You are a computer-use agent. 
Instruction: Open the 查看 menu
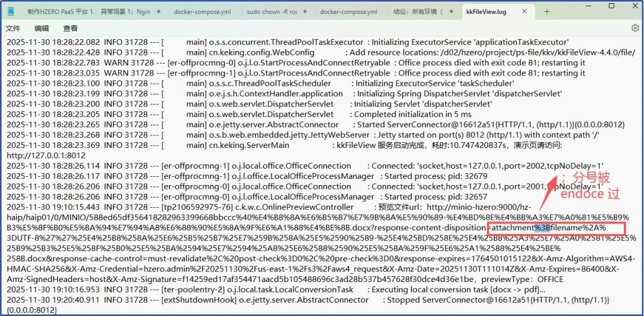click(x=70, y=28)
